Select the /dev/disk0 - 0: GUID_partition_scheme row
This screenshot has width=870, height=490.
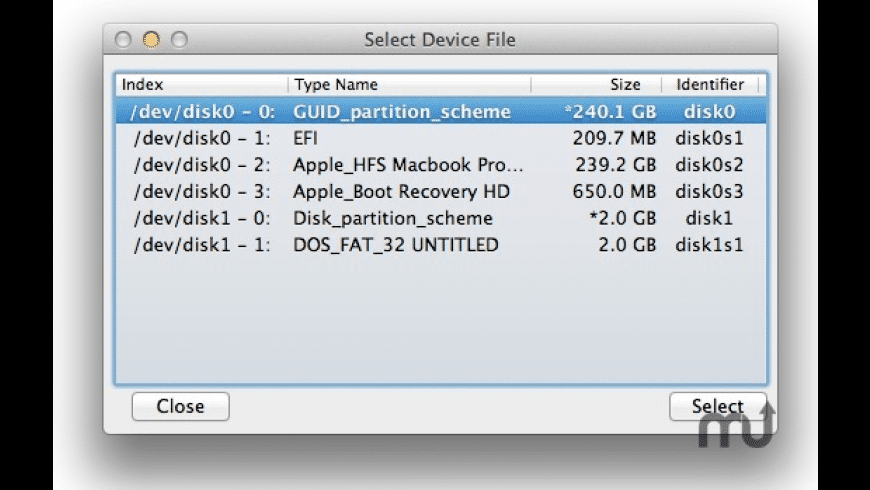pos(440,112)
